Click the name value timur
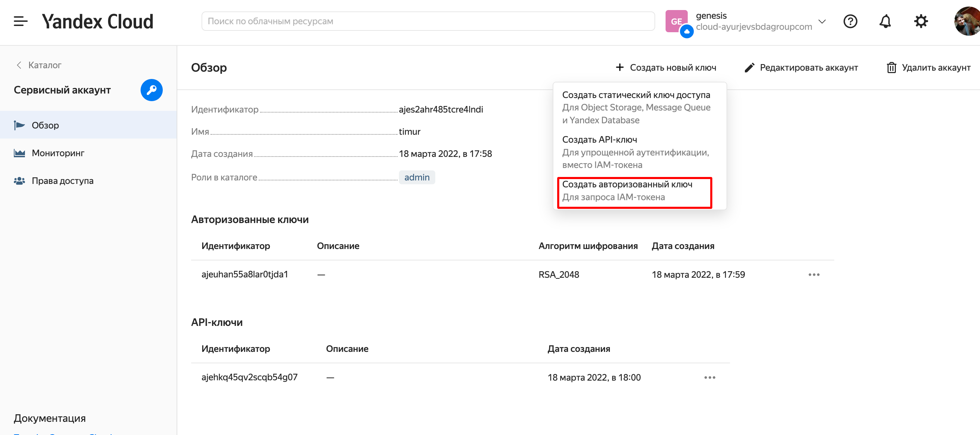 [x=409, y=132]
